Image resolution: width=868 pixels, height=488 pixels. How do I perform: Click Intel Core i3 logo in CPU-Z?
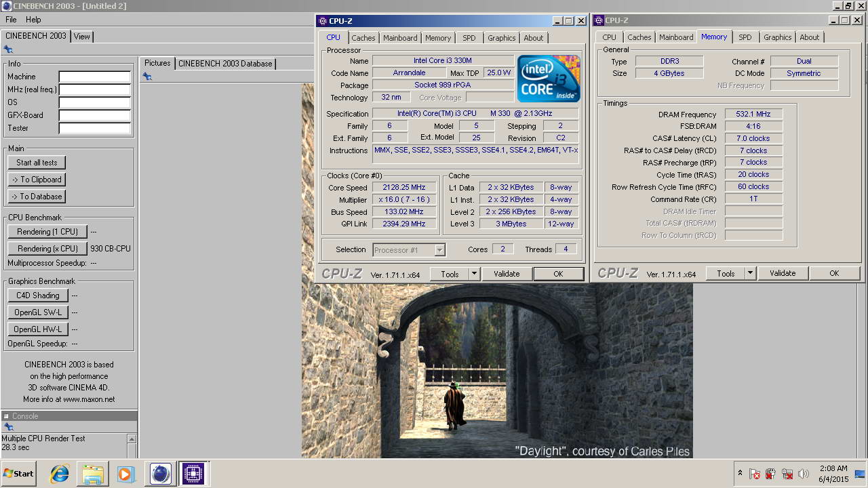[x=549, y=79]
